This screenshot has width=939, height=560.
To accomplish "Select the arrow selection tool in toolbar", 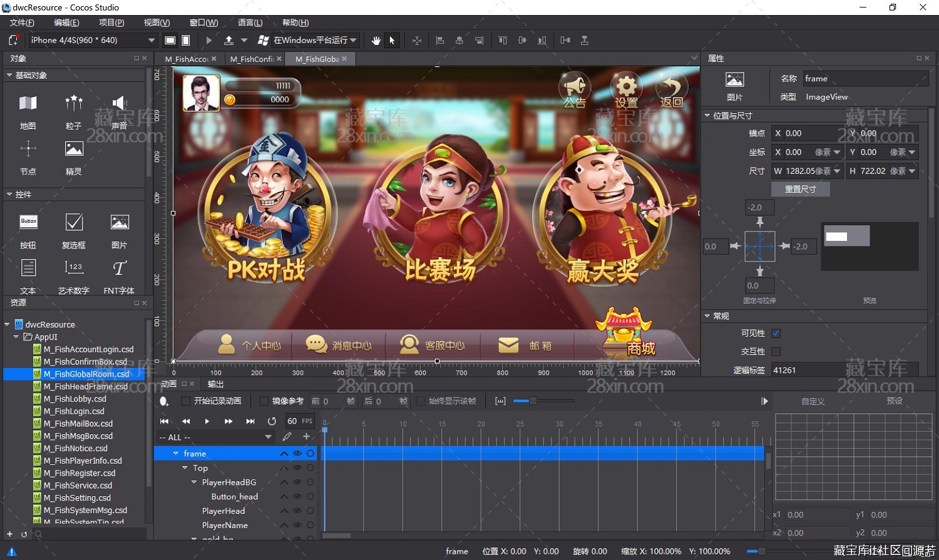I will (x=392, y=40).
